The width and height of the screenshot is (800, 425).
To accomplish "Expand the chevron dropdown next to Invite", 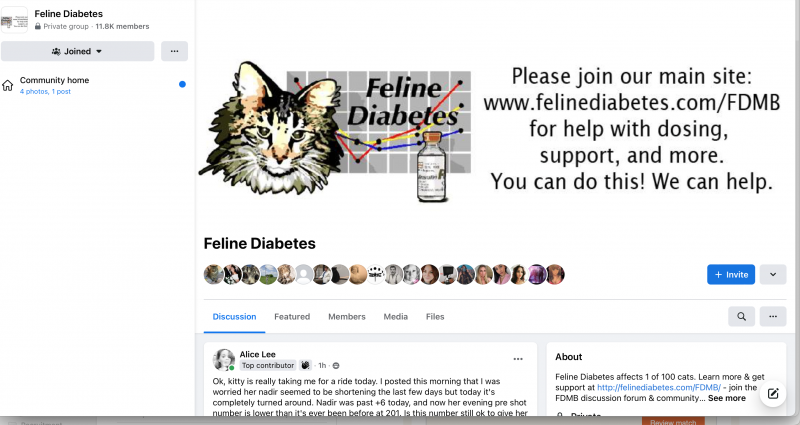I will pos(773,274).
